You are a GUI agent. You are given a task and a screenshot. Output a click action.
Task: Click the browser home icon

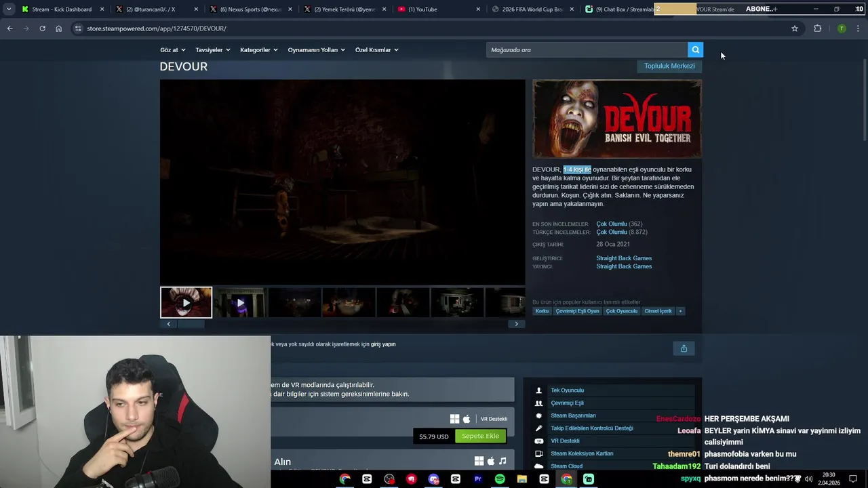[58, 28]
